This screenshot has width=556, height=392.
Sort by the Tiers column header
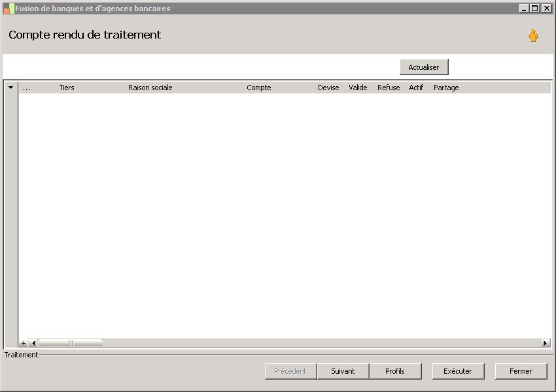(67, 88)
